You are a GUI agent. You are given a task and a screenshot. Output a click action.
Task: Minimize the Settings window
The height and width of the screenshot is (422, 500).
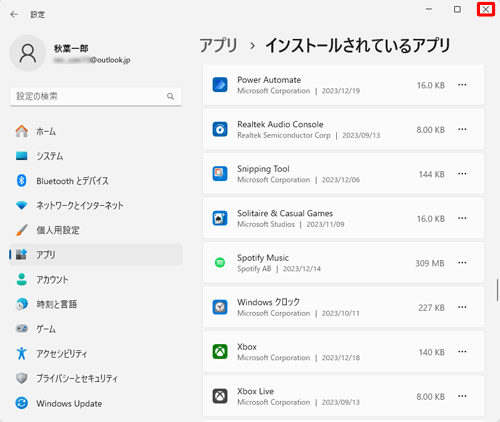[429, 9]
